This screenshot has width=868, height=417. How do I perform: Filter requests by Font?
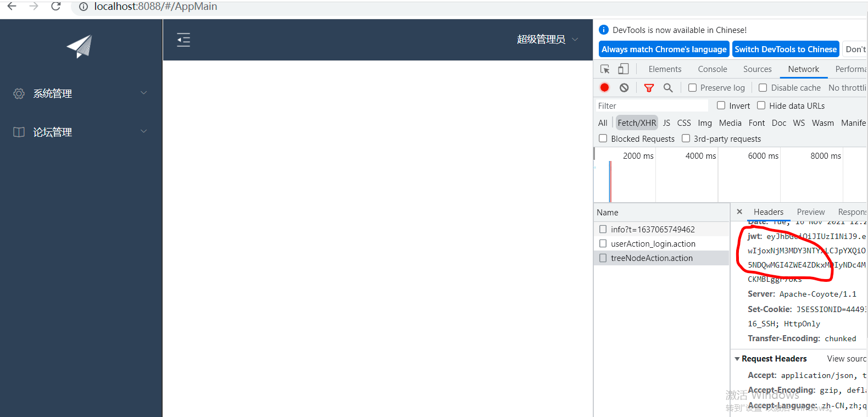[x=756, y=123]
